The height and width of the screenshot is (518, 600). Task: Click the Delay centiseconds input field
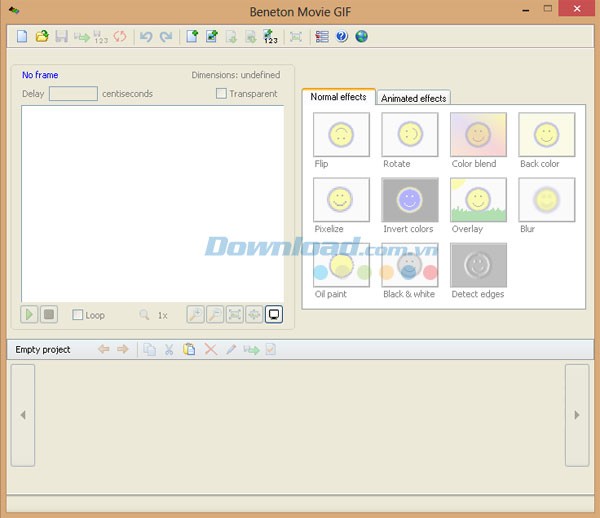[x=73, y=94]
